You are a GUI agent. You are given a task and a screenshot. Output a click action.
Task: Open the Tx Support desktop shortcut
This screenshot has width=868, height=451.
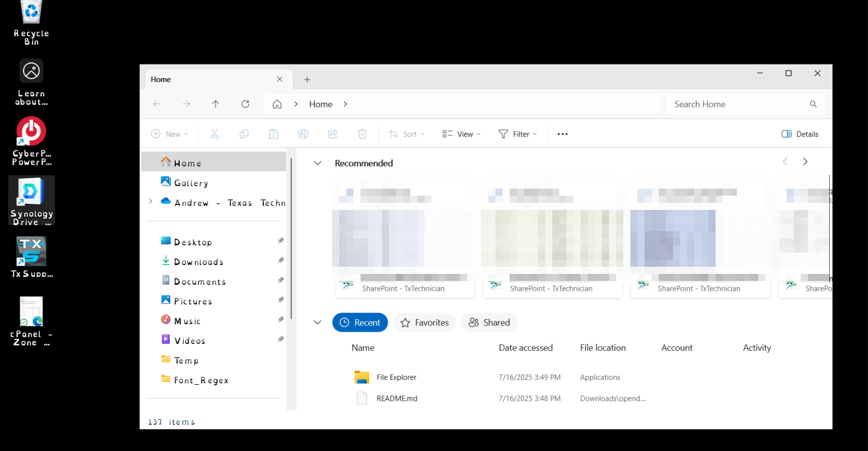click(31, 257)
